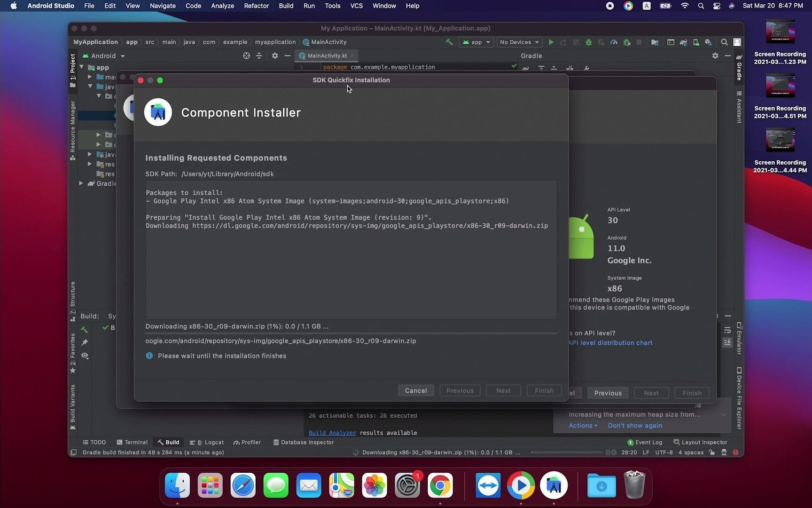Viewport: 812px width, 508px height.
Task: Open SDK Manager toolbar icon
Action: tap(708, 42)
